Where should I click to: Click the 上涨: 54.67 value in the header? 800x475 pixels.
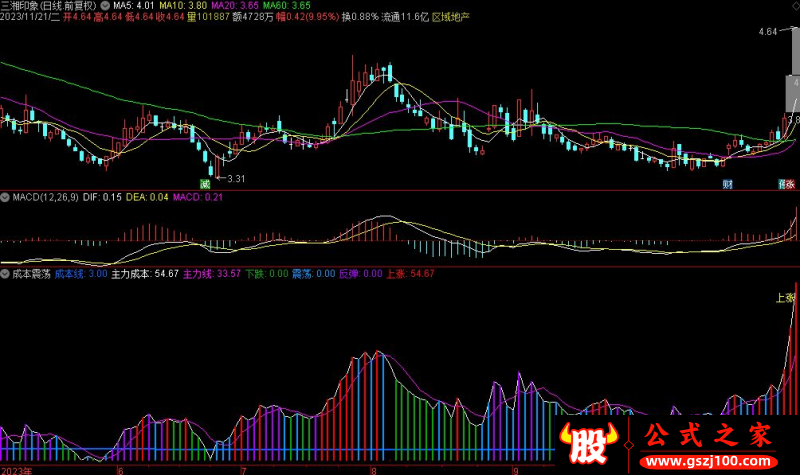[x=410, y=274]
